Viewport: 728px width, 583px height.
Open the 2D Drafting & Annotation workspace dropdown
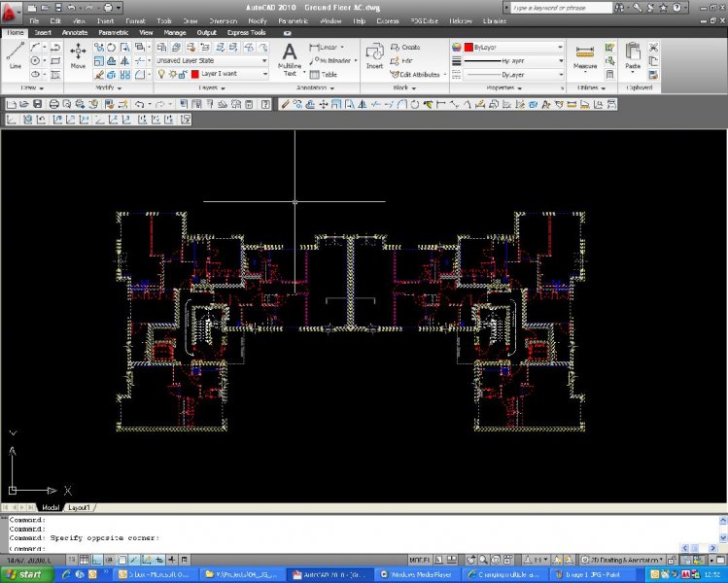click(622, 560)
